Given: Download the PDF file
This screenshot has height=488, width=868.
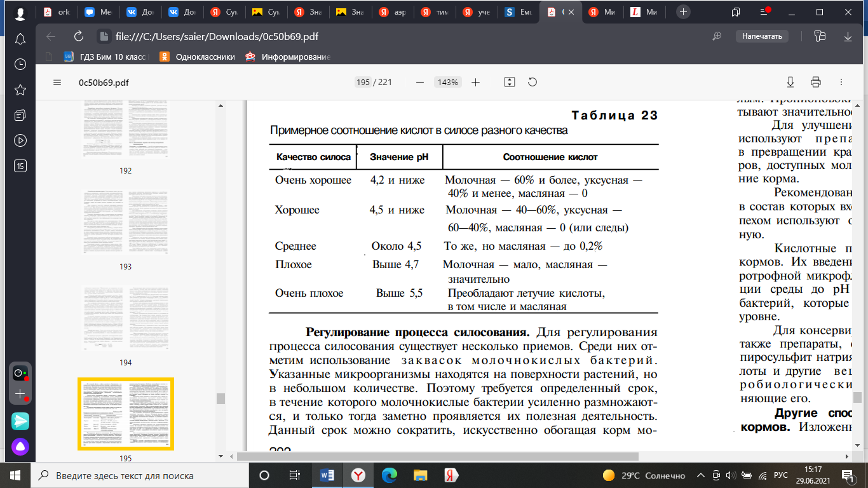Looking at the screenshot, I should click(x=790, y=82).
